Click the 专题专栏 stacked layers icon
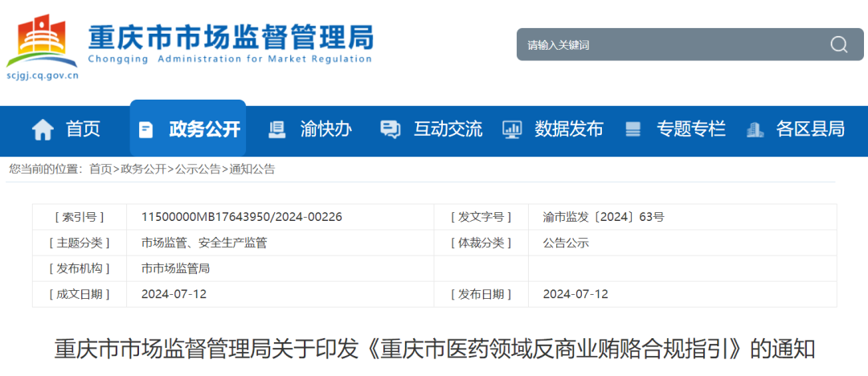The width and height of the screenshot is (868, 376). point(633,129)
